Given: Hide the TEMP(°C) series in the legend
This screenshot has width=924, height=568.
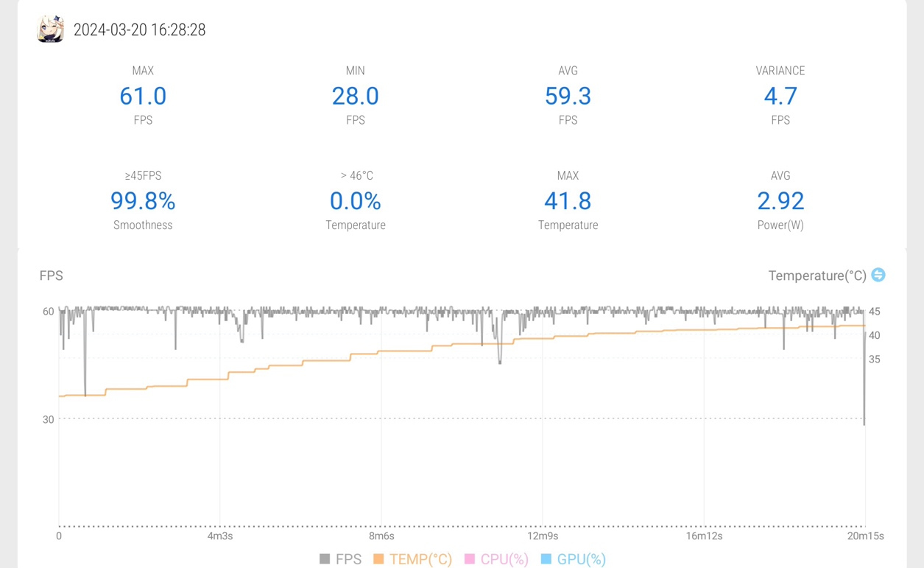Looking at the screenshot, I should point(412,559).
